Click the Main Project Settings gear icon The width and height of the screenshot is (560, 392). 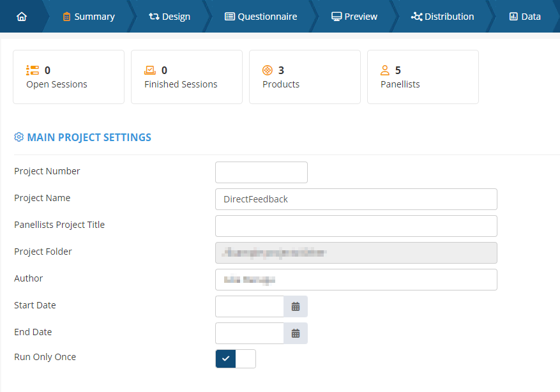click(19, 137)
